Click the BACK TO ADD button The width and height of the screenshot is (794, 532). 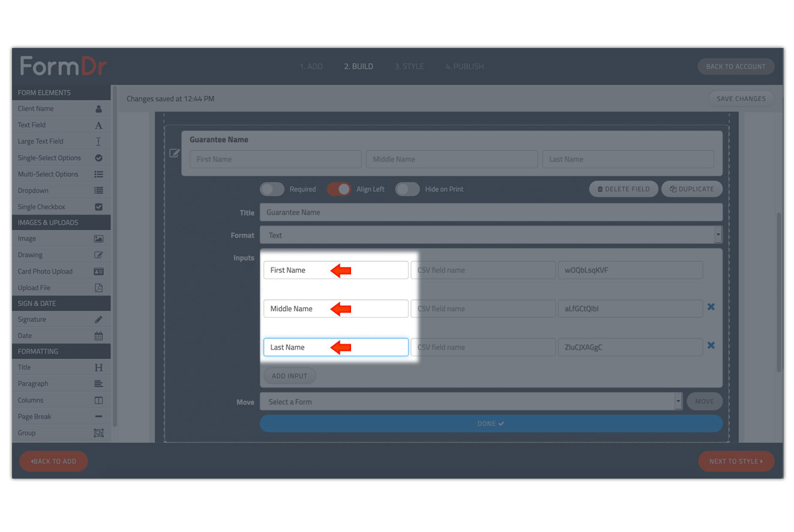53,461
